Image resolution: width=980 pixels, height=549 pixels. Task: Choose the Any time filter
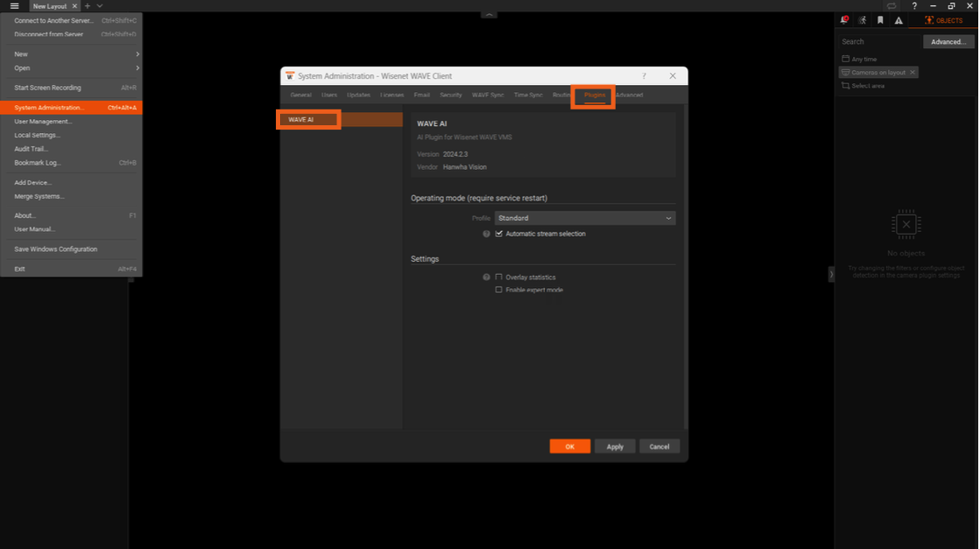click(859, 59)
